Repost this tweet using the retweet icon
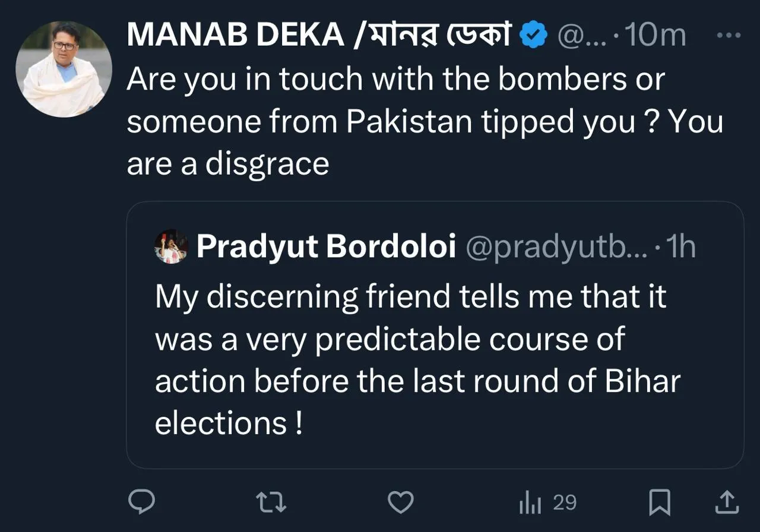Viewport: 760px width, 532px height. pos(271,502)
